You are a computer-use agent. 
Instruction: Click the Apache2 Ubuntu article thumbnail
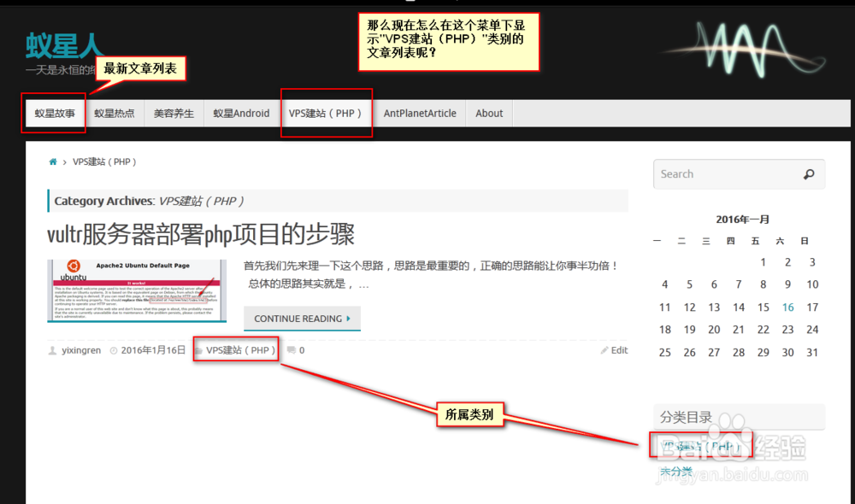pyautogui.click(x=137, y=286)
